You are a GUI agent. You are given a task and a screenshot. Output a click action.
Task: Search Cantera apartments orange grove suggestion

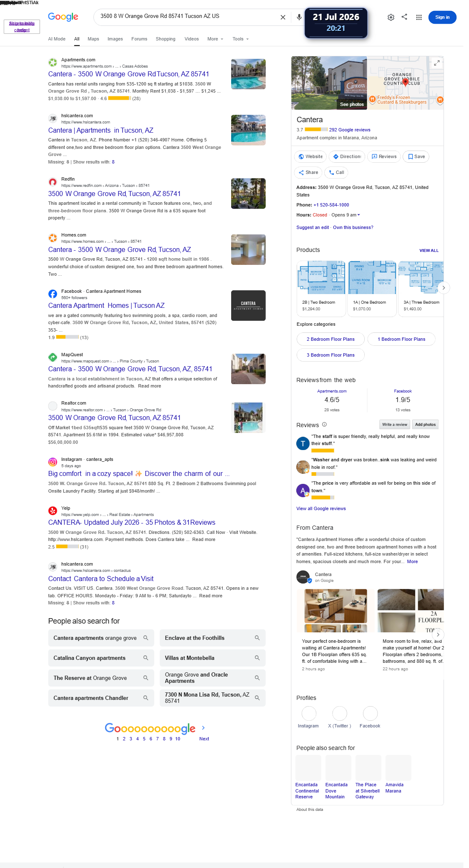(101, 638)
